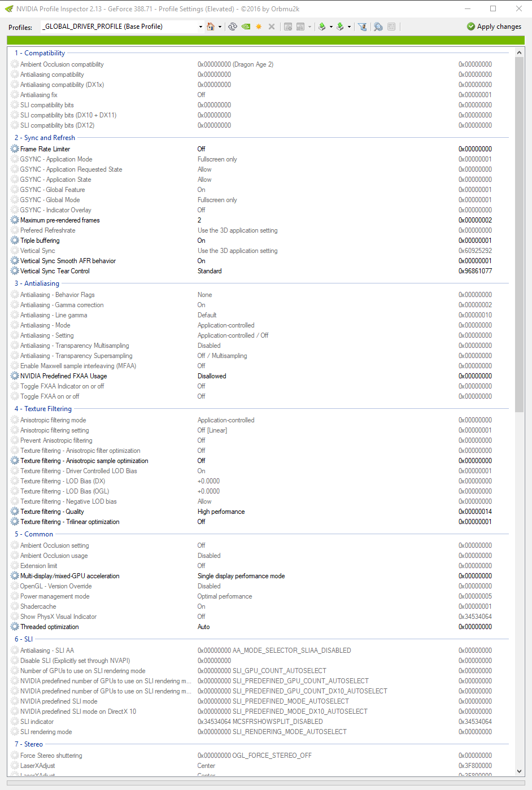Click gear icon beside Ambient Occlusion compatibility
Image resolution: width=532 pixels, height=790 pixels.
(x=15, y=64)
